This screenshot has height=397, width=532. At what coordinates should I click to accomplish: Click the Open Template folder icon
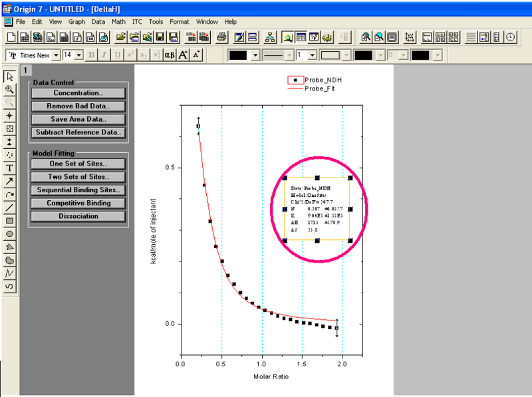tap(134, 37)
